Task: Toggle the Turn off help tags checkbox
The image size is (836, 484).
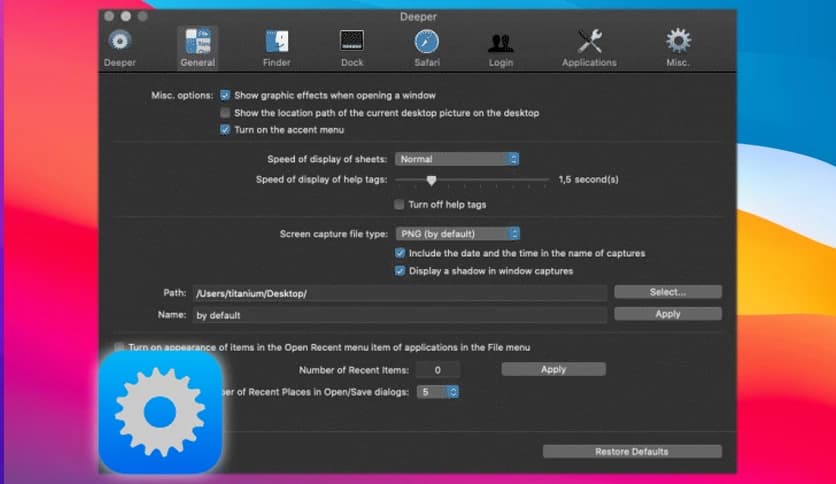Action: coord(399,204)
